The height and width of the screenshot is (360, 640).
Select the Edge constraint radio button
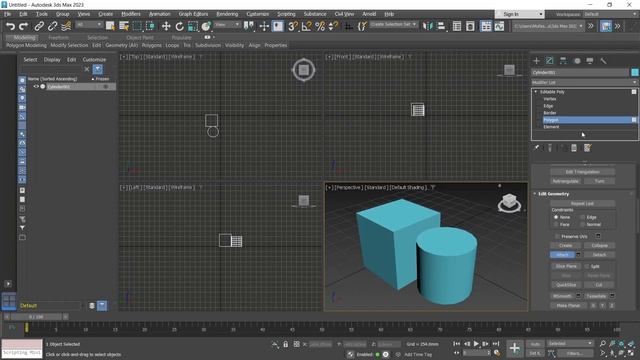point(582,217)
